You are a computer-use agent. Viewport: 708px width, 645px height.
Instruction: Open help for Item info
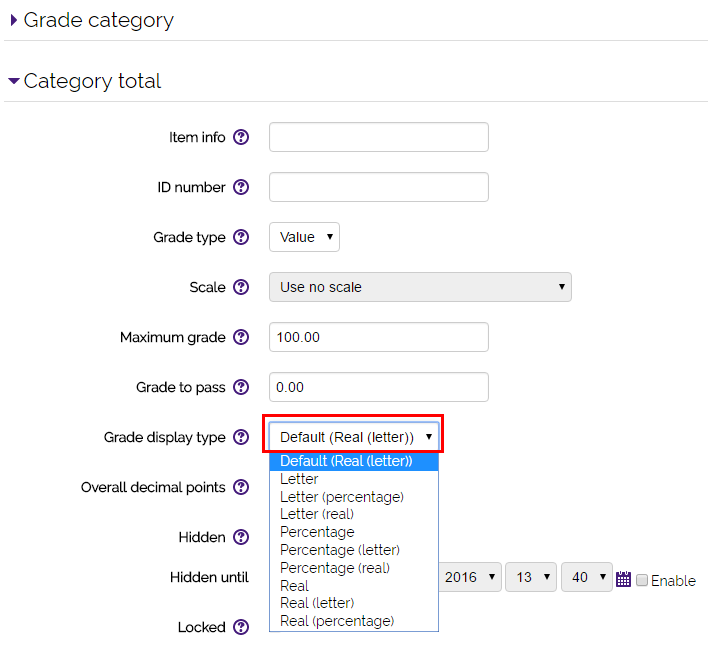tap(241, 137)
